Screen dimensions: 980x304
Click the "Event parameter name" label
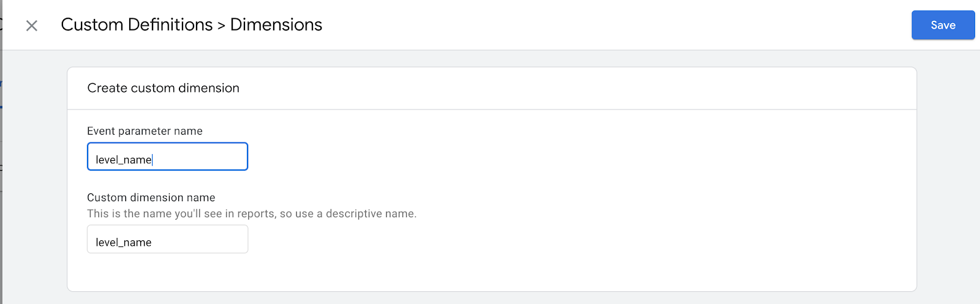(x=145, y=131)
